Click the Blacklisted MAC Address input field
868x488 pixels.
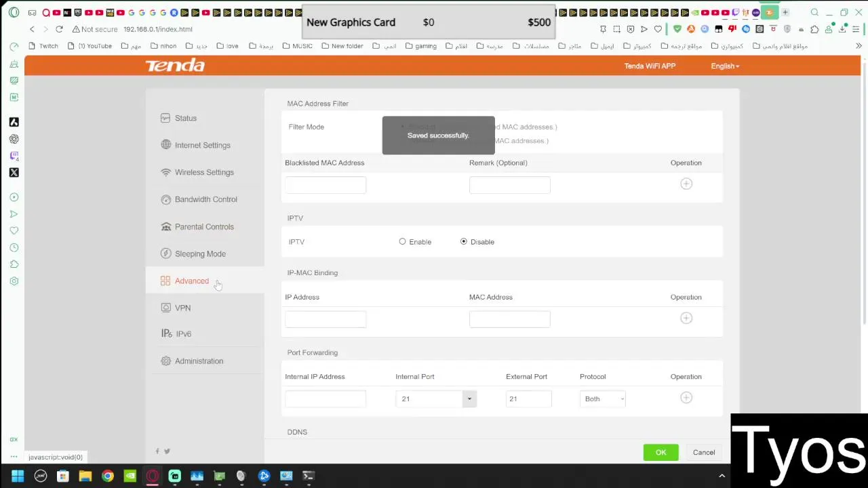point(325,184)
